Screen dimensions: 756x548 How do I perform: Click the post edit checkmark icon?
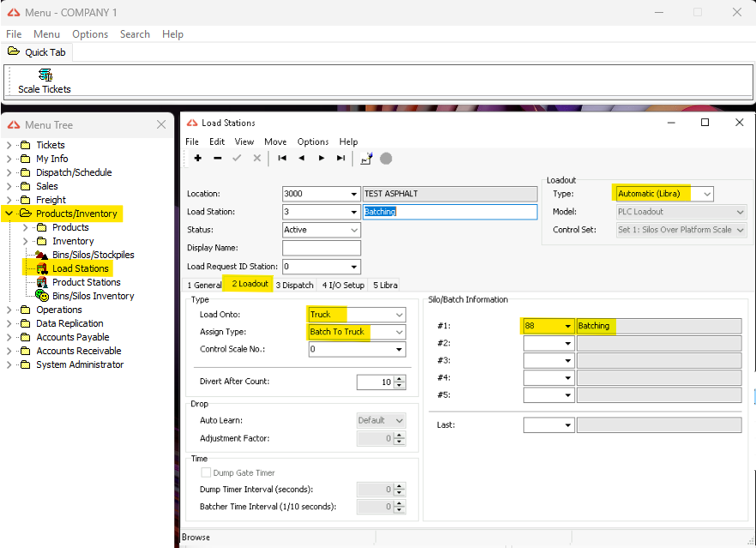click(237, 158)
